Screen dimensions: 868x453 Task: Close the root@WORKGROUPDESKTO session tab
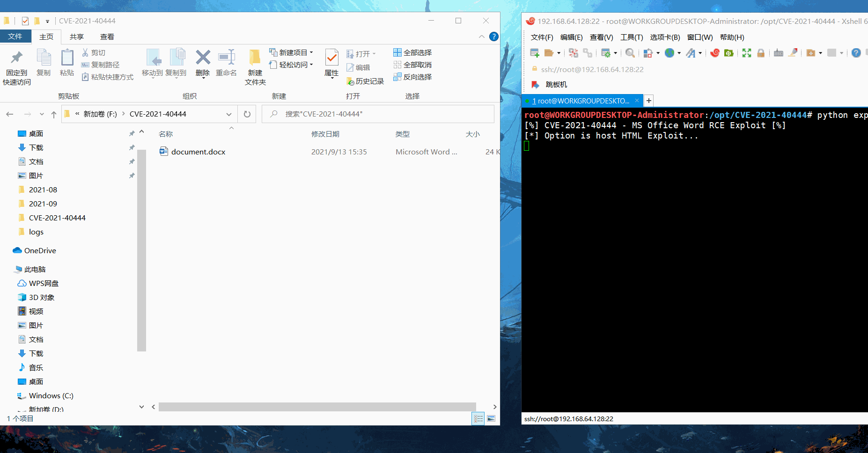tap(637, 101)
